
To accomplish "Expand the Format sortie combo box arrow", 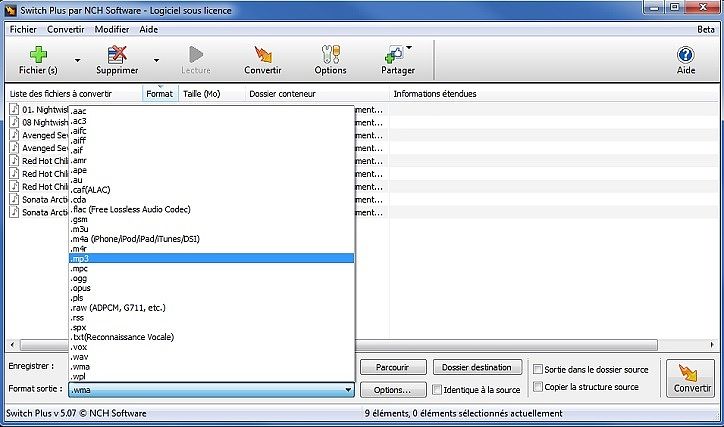I will (347, 390).
